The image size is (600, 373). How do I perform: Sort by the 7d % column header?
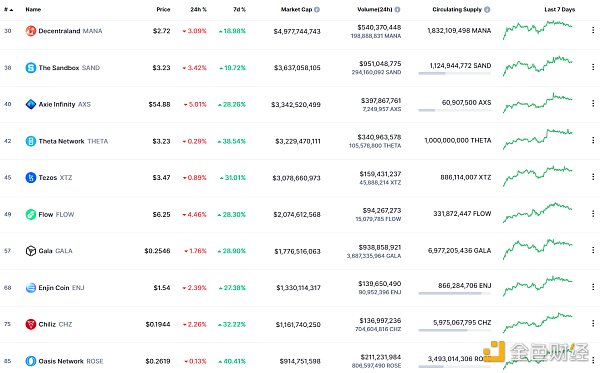[x=239, y=10]
